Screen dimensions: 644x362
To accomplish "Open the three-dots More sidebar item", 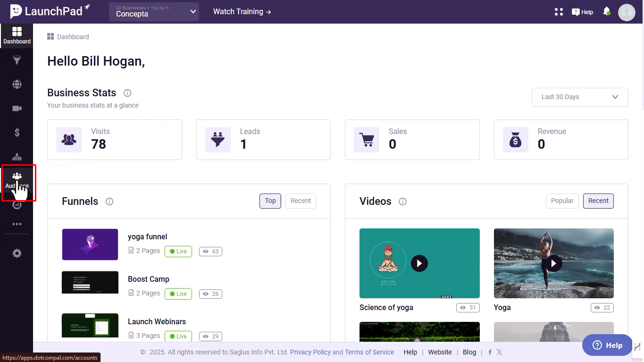I will pos(17,224).
